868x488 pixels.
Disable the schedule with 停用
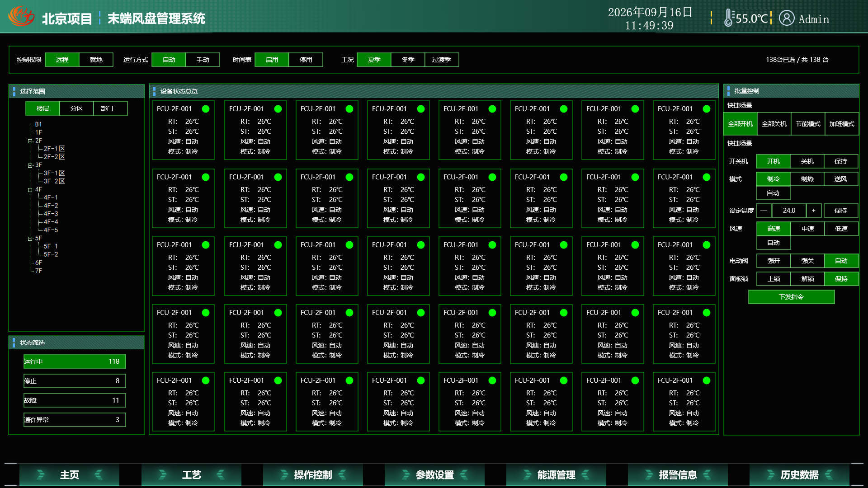coord(306,60)
